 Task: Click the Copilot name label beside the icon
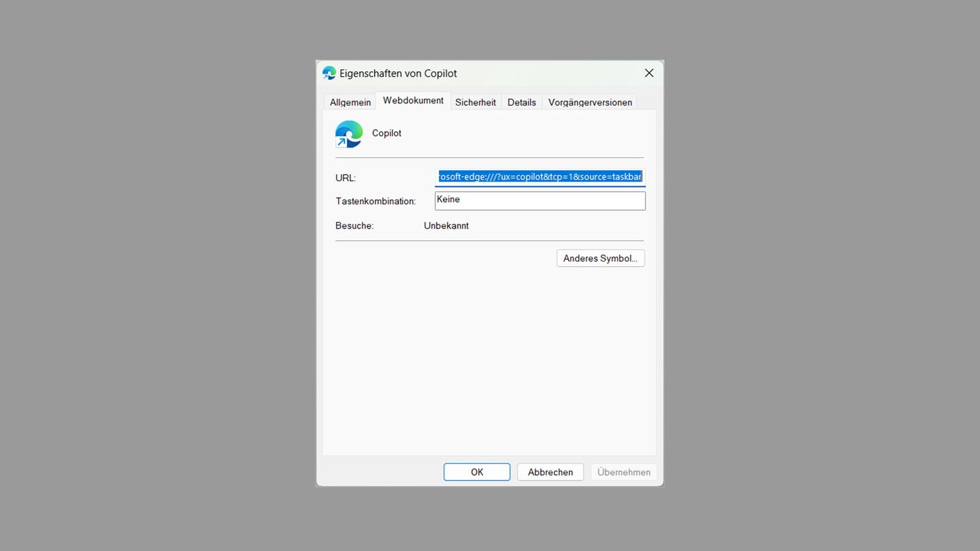pyautogui.click(x=387, y=133)
